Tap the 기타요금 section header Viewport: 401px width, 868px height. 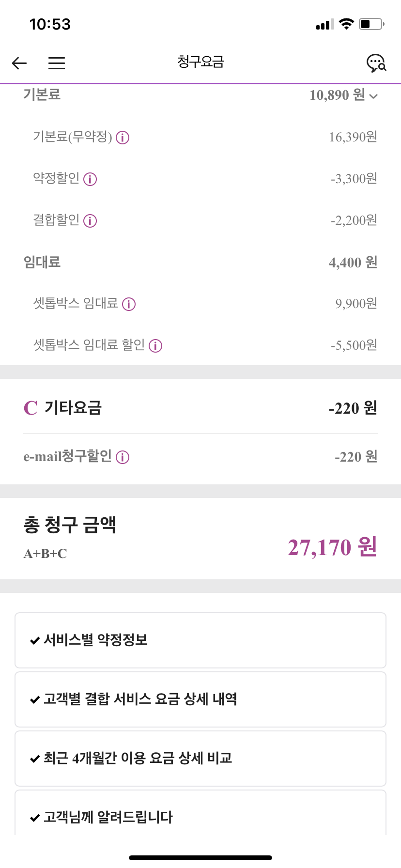click(x=73, y=408)
